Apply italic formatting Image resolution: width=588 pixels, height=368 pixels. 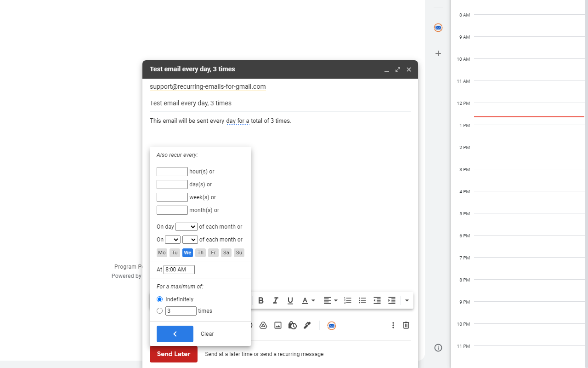click(276, 300)
